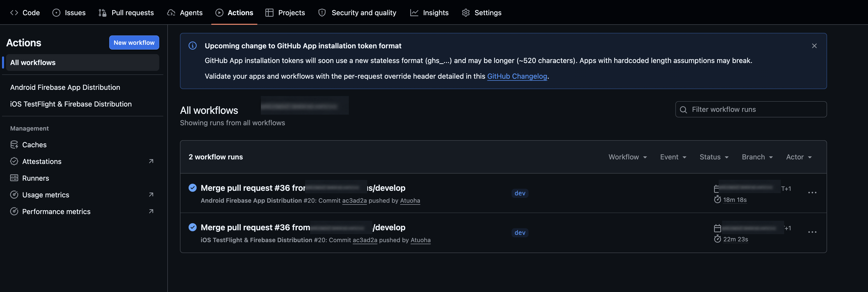Open the Agents tab
The height and width of the screenshot is (292, 868).
(185, 12)
